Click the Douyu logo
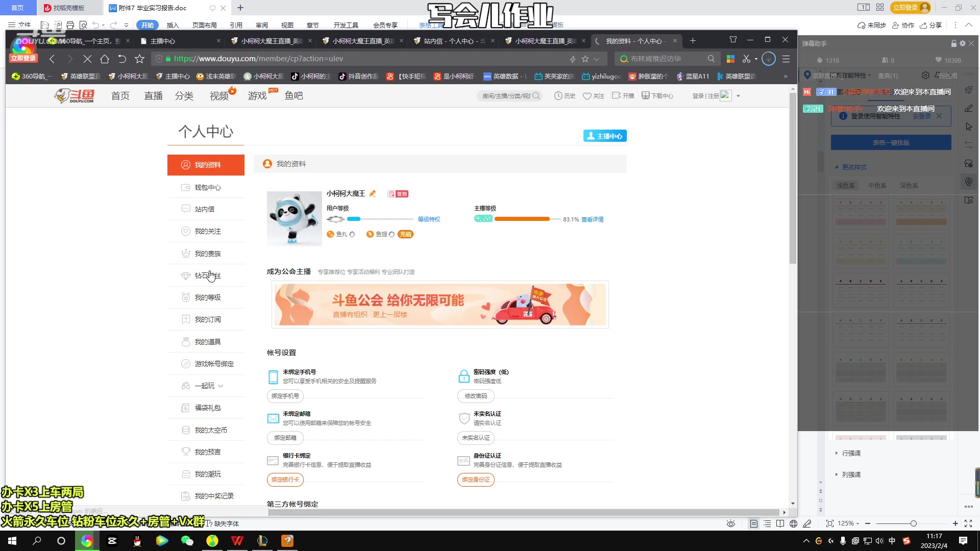This screenshot has height=551, width=980. [75, 95]
